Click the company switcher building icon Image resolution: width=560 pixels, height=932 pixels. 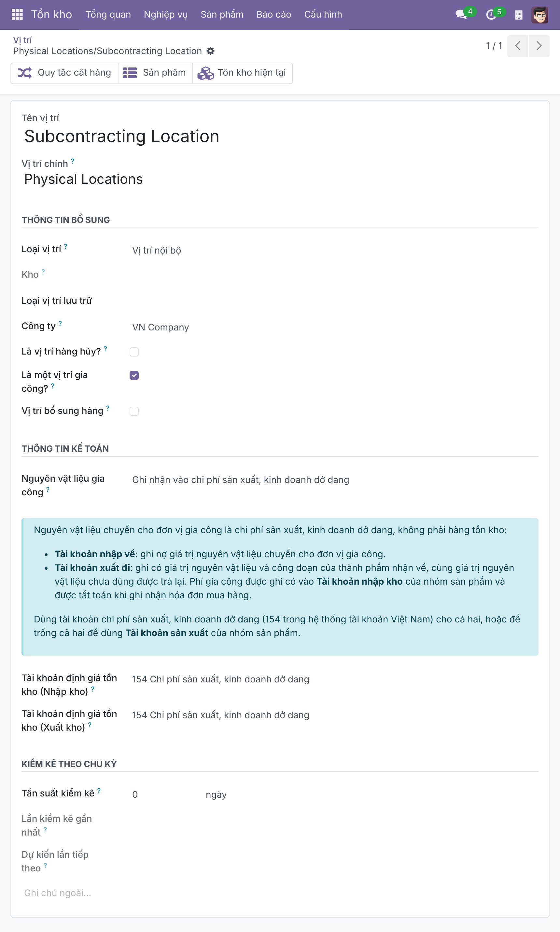tap(519, 15)
